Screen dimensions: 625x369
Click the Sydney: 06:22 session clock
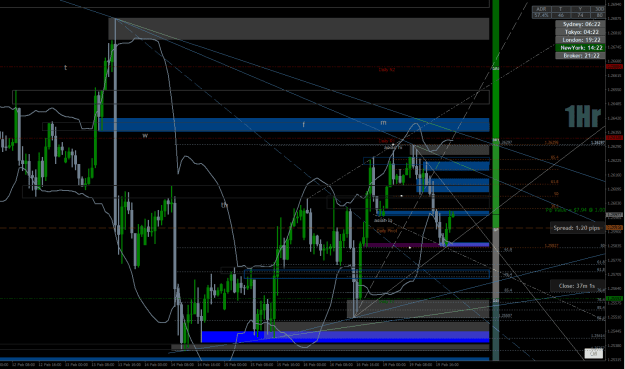click(x=580, y=24)
